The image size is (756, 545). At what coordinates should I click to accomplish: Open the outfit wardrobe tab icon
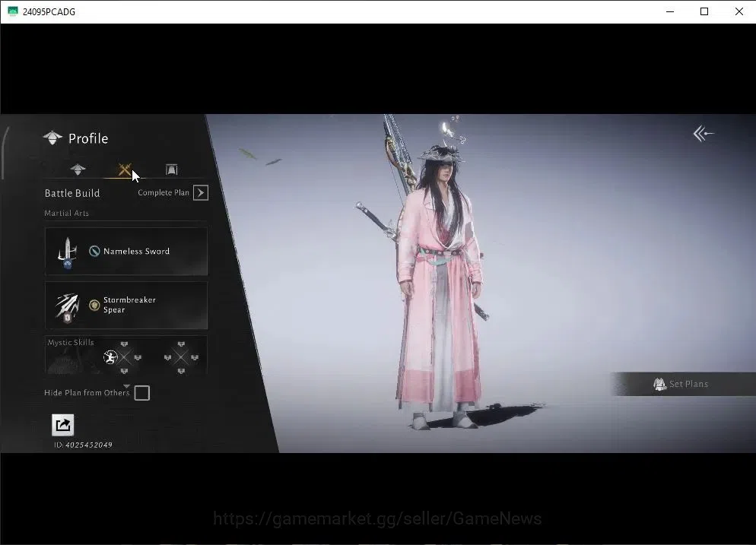point(172,170)
